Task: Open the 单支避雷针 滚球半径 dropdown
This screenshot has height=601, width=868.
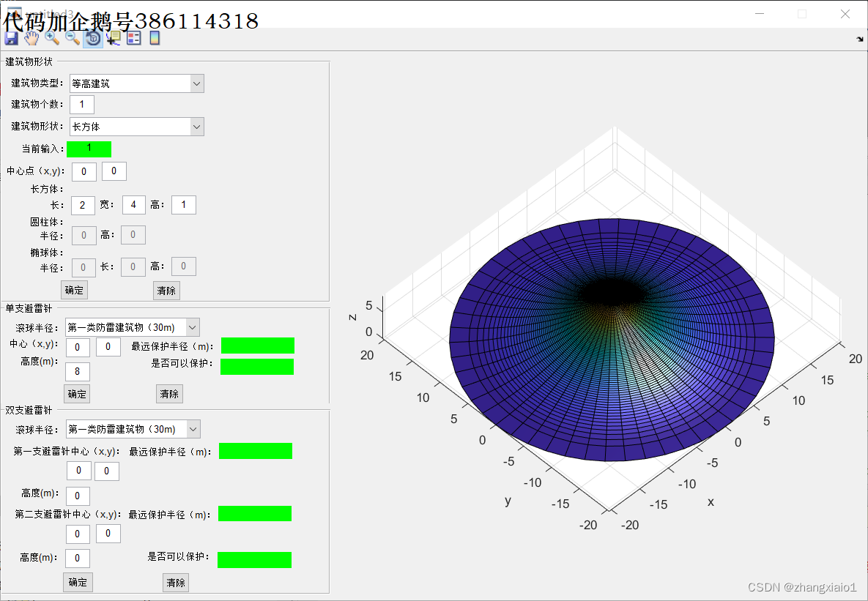Action: pos(133,328)
